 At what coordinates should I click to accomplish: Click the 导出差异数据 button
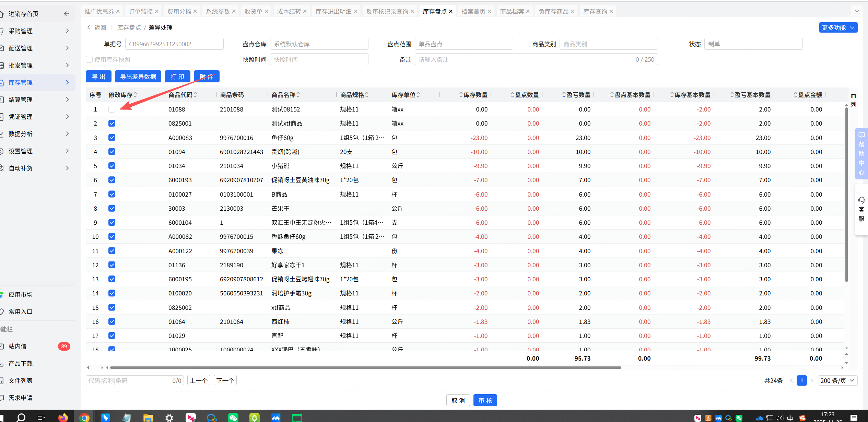click(x=138, y=77)
